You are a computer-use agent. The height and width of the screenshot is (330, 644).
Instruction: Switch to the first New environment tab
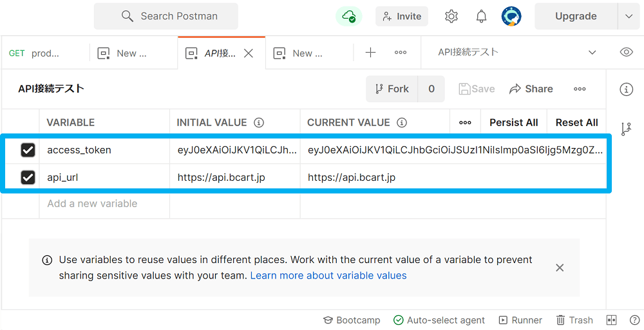(x=133, y=53)
